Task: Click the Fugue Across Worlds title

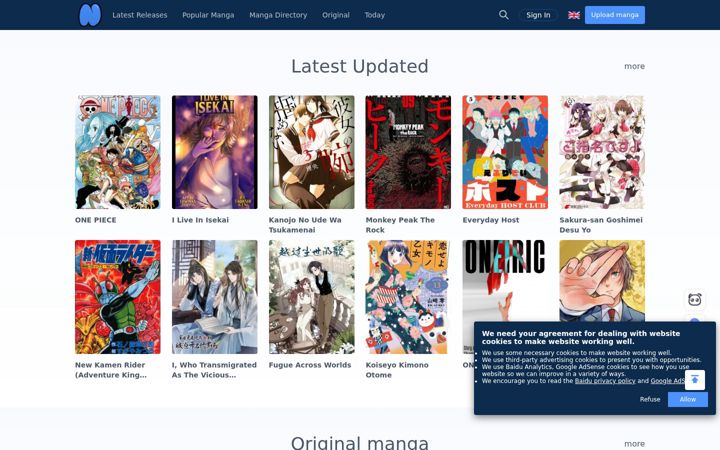Action: [x=310, y=365]
